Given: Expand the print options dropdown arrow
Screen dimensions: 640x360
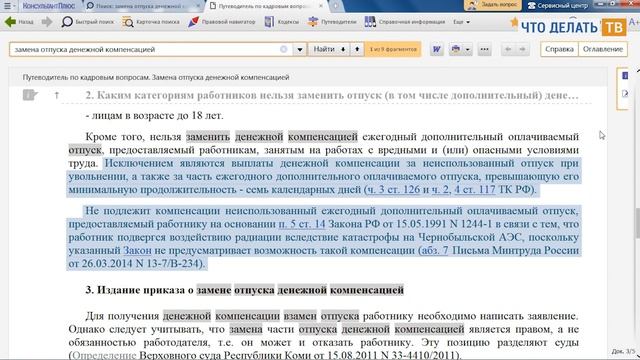Looking at the screenshot, I should 468,49.
